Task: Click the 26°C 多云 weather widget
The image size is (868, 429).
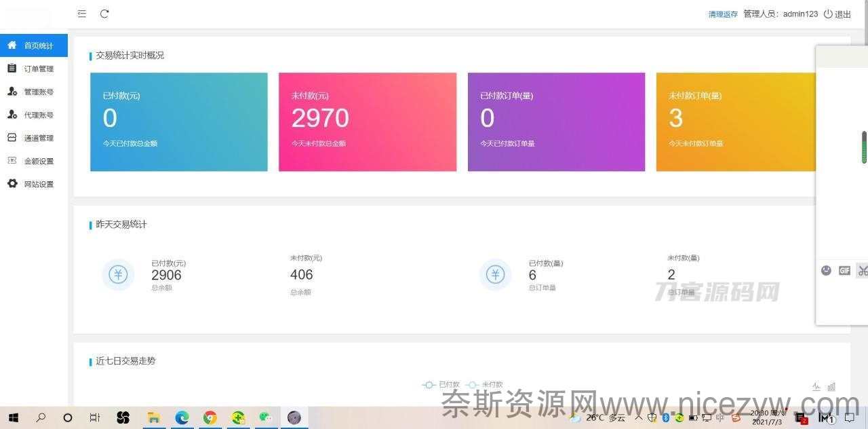Action: (x=597, y=417)
